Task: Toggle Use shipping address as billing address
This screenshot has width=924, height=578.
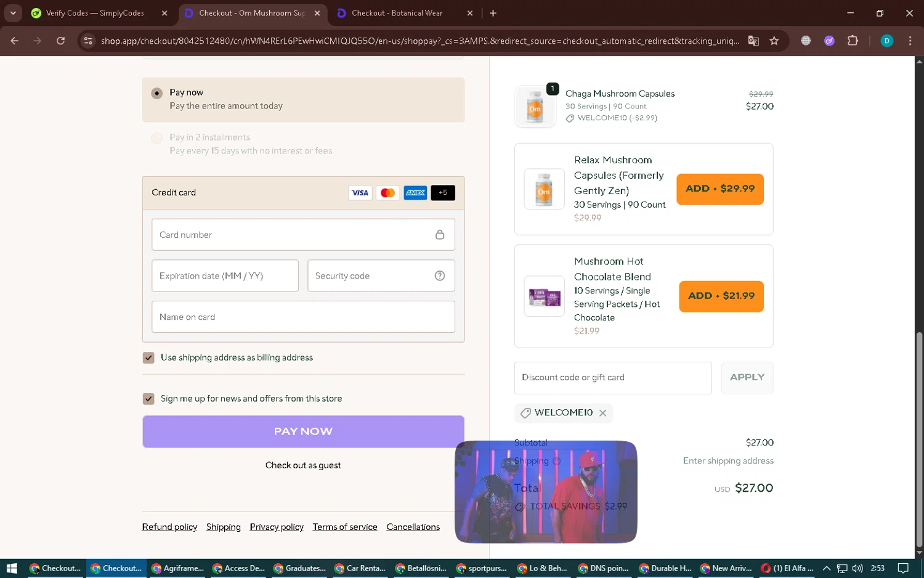Action: click(x=148, y=358)
